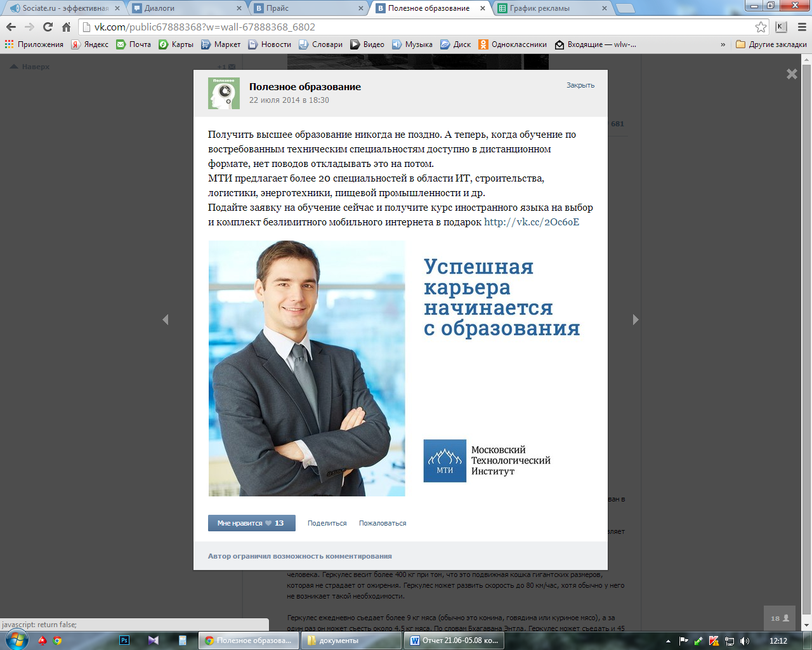This screenshot has width=812, height=650.
Task: Open the Музыка bookmark
Action: [x=412, y=44]
